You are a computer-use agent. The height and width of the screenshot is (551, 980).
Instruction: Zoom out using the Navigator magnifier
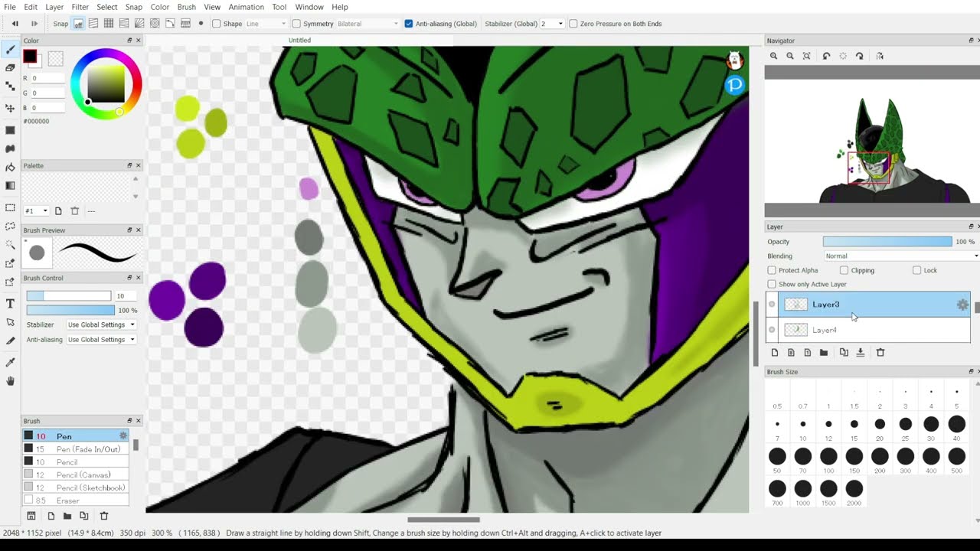790,56
